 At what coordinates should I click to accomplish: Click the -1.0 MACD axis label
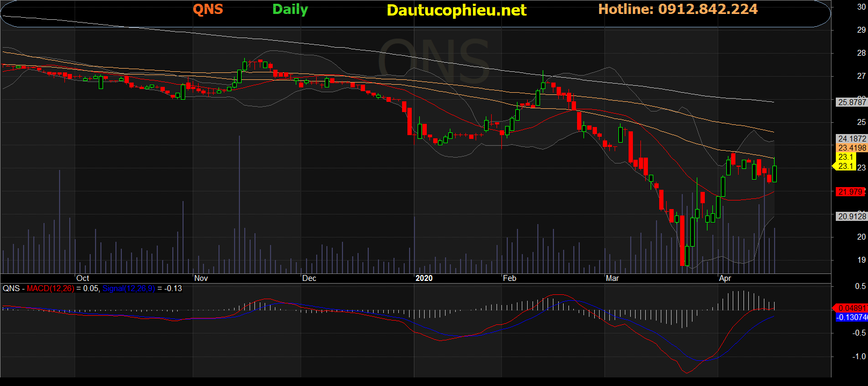(x=860, y=356)
